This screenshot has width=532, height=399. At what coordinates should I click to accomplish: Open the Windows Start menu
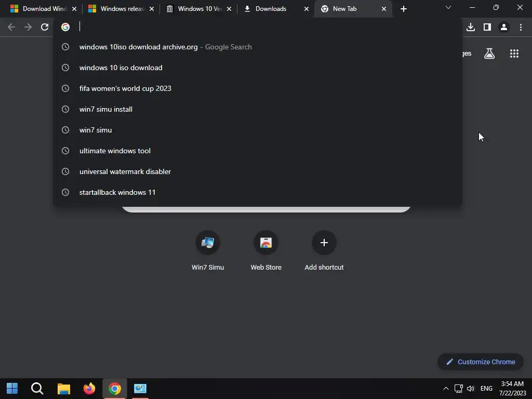pos(12,389)
